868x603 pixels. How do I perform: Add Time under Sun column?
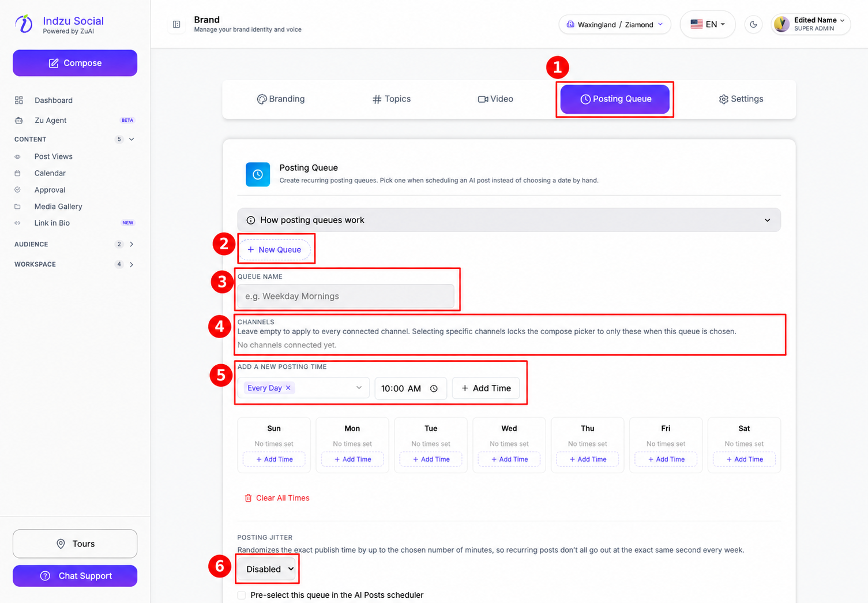274,459
